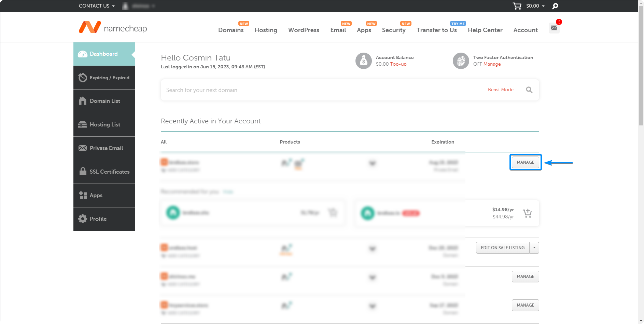Expand the chevron beside the third MANAGE button
This screenshot has height=324, width=644.
[x=373, y=306]
